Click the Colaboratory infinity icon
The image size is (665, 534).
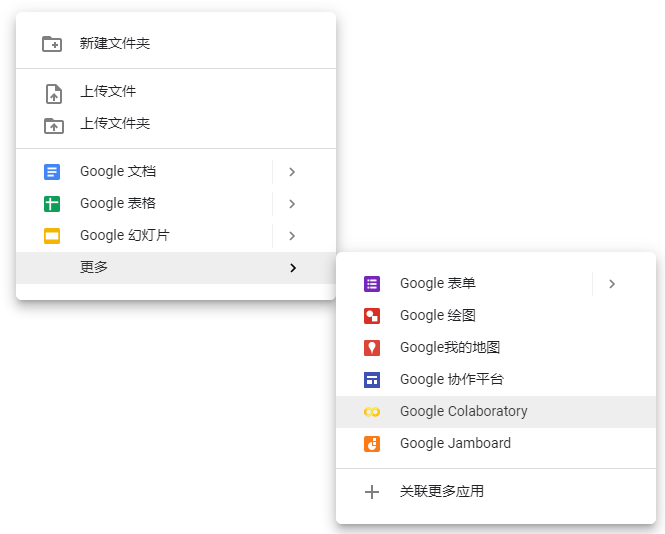point(372,412)
